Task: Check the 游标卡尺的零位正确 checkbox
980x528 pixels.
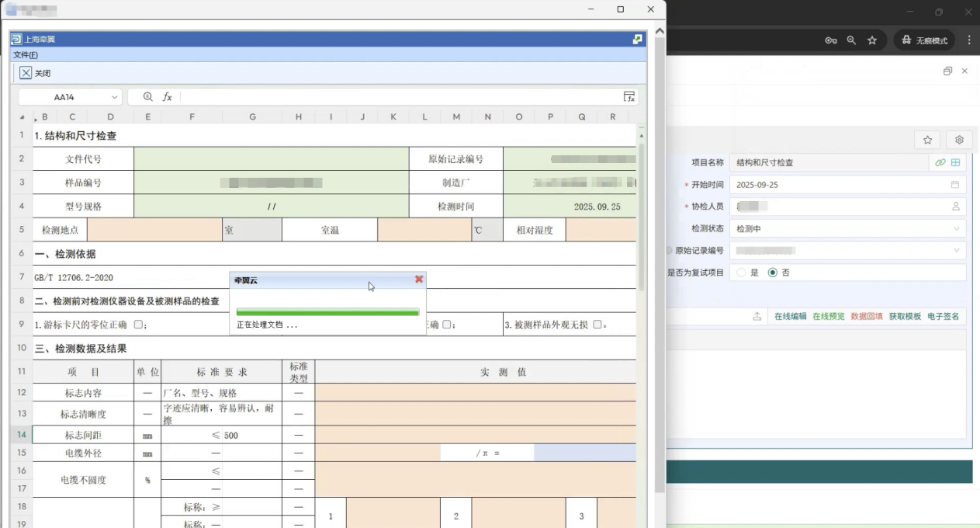Action: click(x=138, y=325)
